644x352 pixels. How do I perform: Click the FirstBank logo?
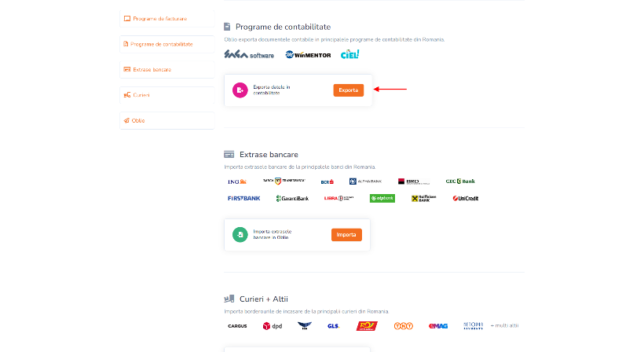(x=244, y=198)
